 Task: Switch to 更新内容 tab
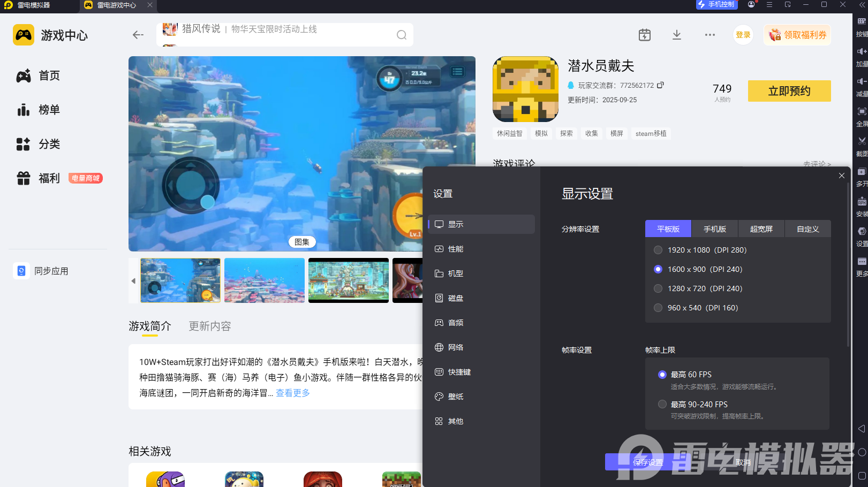210,326
